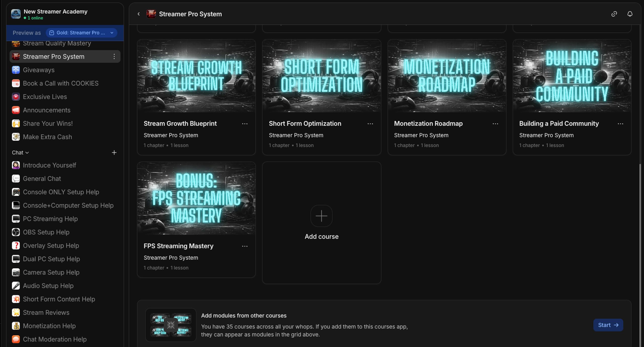Click the Announcements megaphone icon

pos(16,110)
